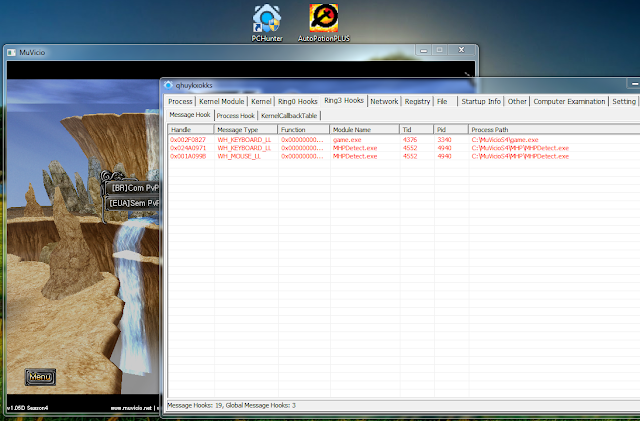Sort by the Function column header
Image resolution: width=640 pixels, height=421 pixels.
pos(303,129)
